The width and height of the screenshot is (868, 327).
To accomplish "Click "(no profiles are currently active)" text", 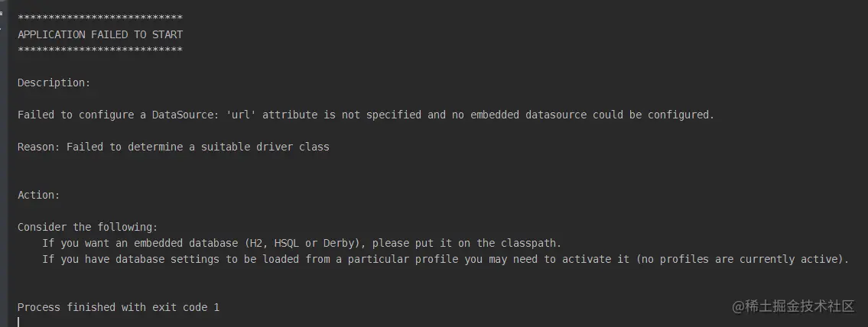I will [x=746, y=259].
